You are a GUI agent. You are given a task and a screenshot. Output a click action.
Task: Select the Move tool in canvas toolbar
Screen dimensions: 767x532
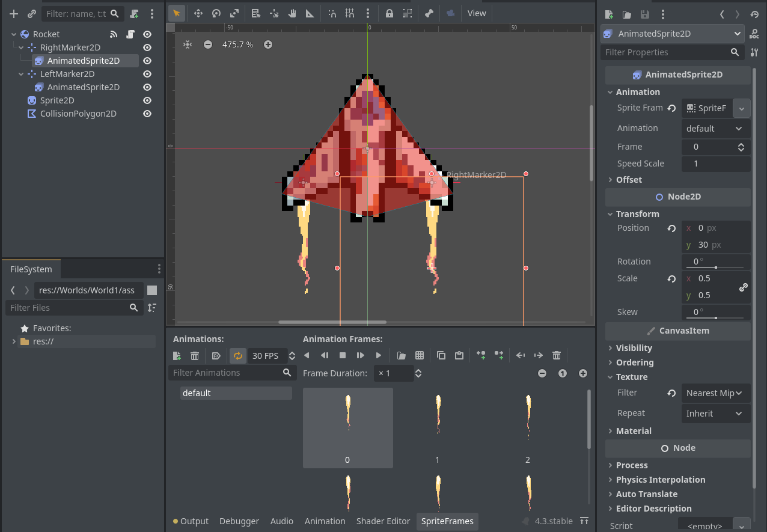tap(198, 13)
